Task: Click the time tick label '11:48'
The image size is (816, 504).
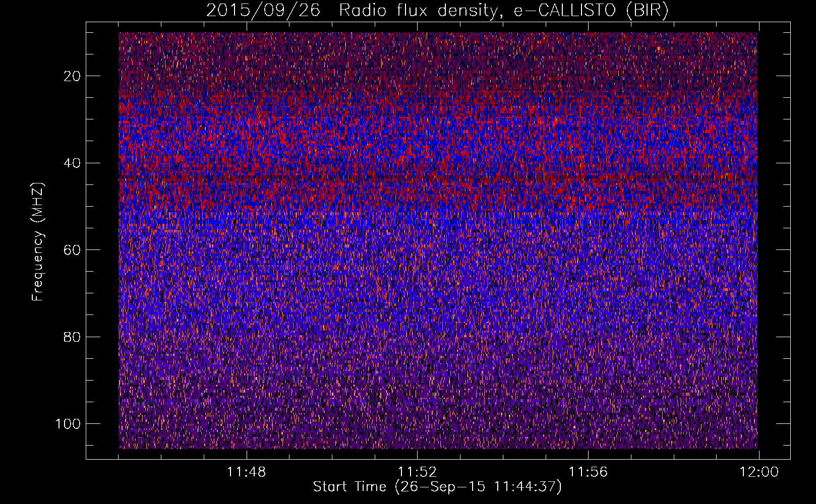Action: tap(247, 472)
